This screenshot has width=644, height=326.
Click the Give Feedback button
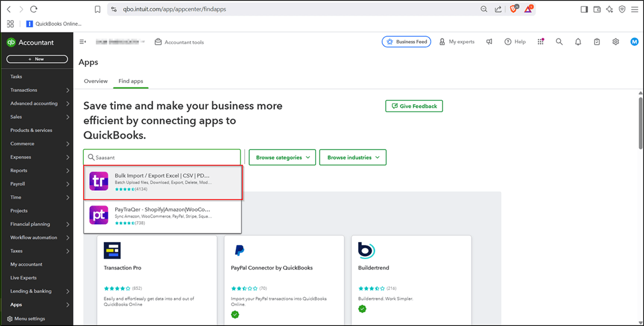point(414,106)
